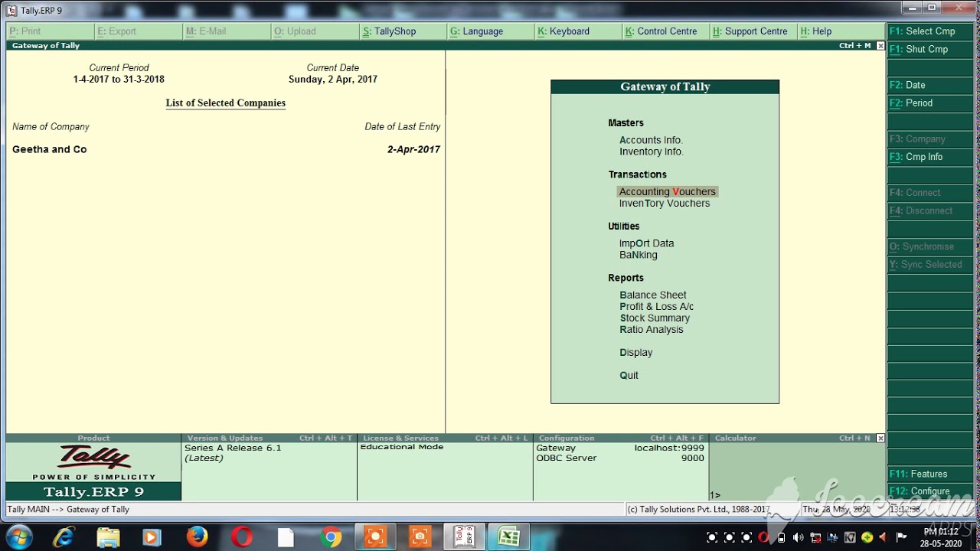This screenshot has height=551, width=980.
Task: Open Keyboard menu in top bar
Action: click(579, 31)
